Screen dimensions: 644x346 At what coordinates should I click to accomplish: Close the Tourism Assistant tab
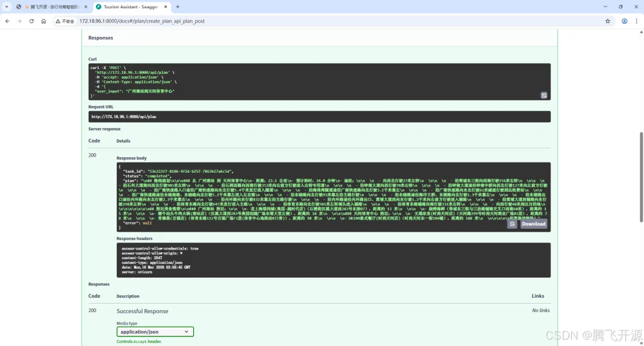(166, 7)
